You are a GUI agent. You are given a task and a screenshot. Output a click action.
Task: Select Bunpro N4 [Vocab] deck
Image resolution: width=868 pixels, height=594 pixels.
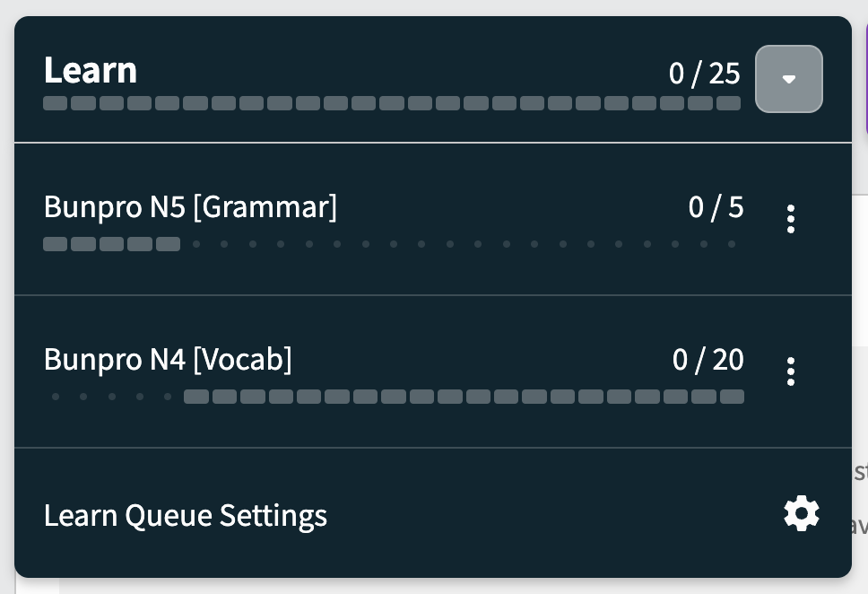click(x=168, y=359)
